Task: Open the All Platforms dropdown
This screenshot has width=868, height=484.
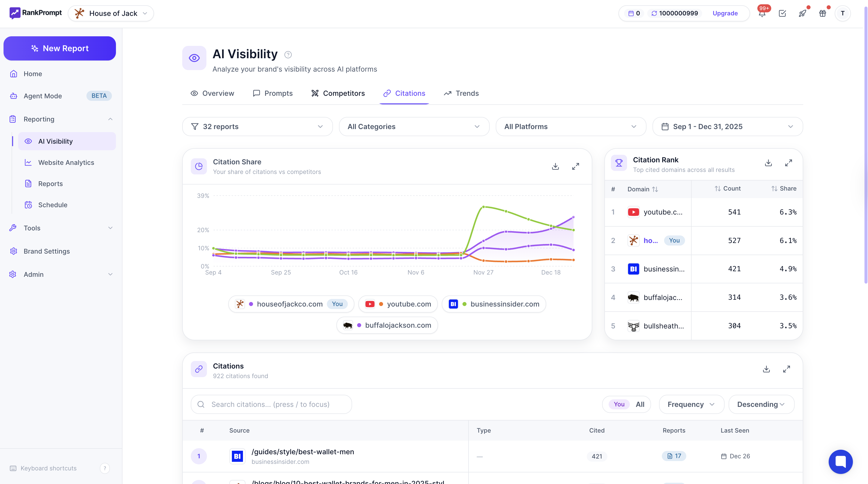Action: [570, 126]
